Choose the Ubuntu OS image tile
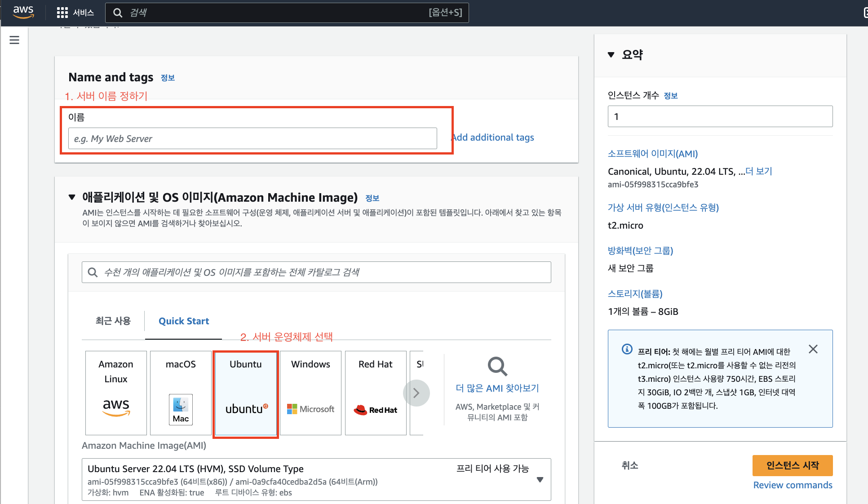This screenshot has width=868, height=504. 246,393
